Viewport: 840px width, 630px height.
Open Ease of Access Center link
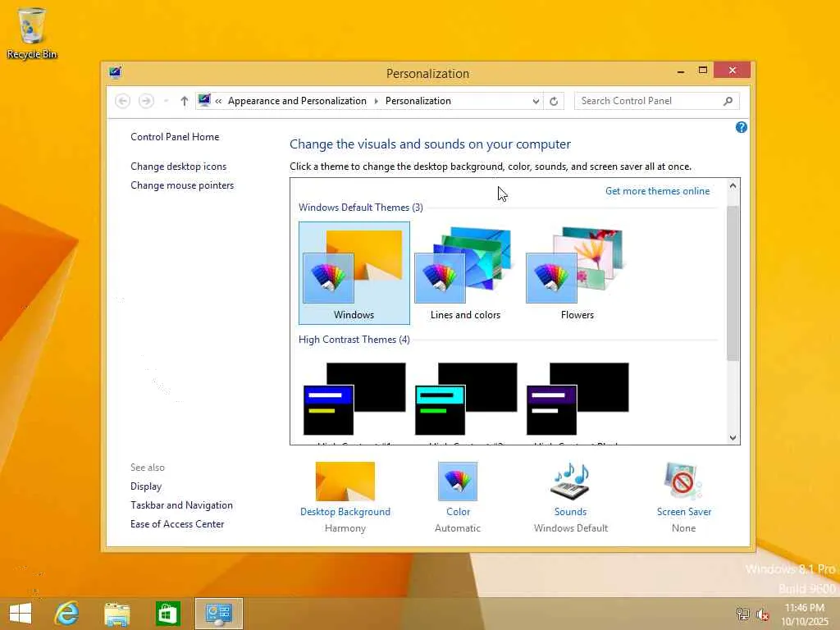tap(177, 523)
